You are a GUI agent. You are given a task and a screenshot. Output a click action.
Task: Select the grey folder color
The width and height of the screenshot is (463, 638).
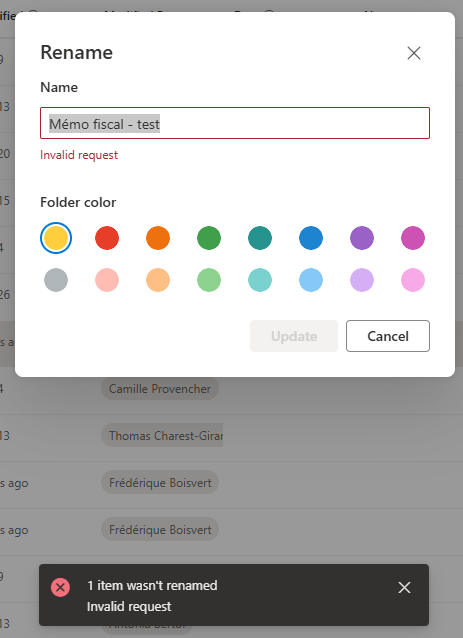pos(56,280)
